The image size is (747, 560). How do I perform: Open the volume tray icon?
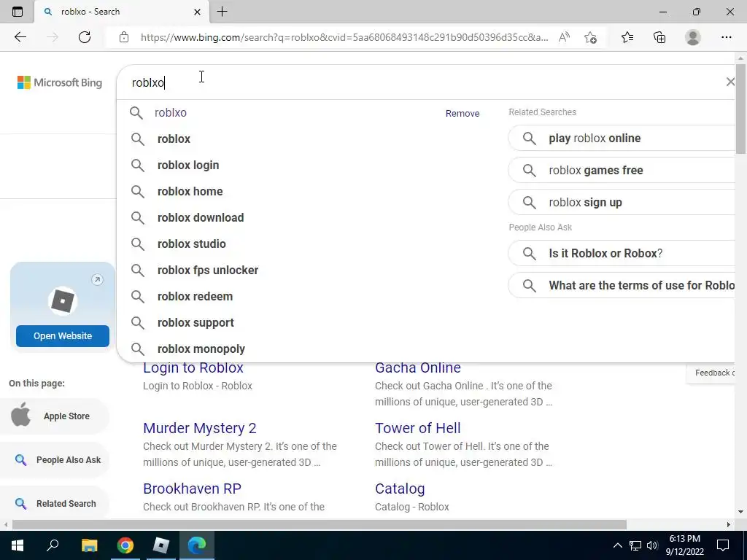(x=652, y=545)
